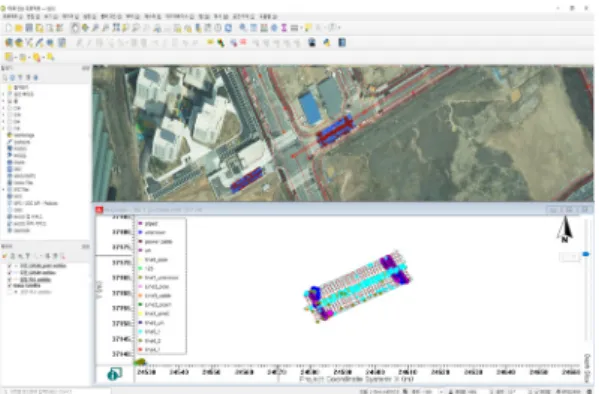Screen dimensions: 599x394
Task: Click the info icon in profile window
Action: click(114, 374)
